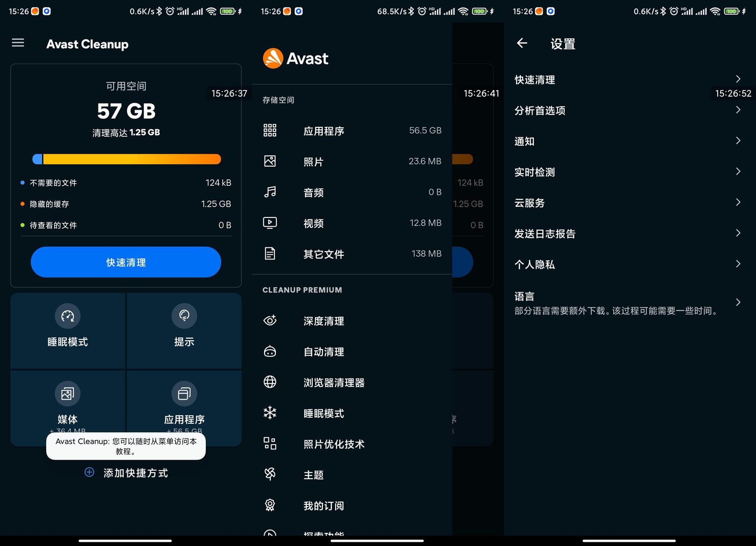756x546 pixels.
Task: Tap the orange storage usage bar
Action: click(132, 159)
